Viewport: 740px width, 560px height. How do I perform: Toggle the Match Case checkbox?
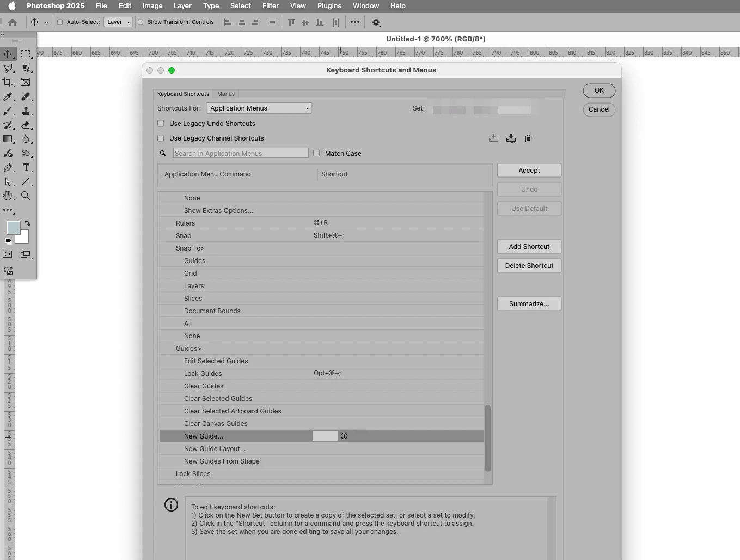tap(316, 153)
